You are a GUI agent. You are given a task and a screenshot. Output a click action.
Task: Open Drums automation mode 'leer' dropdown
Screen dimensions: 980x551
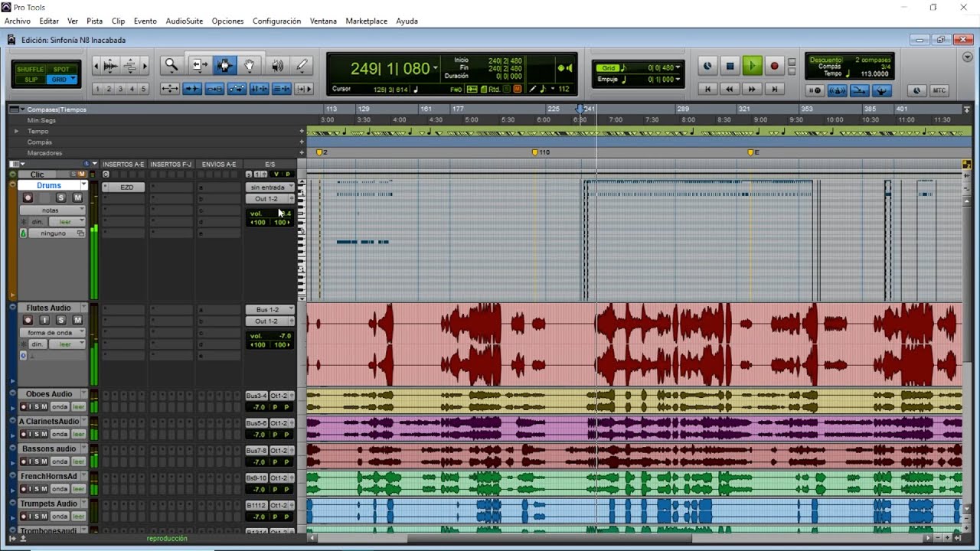click(68, 221)
